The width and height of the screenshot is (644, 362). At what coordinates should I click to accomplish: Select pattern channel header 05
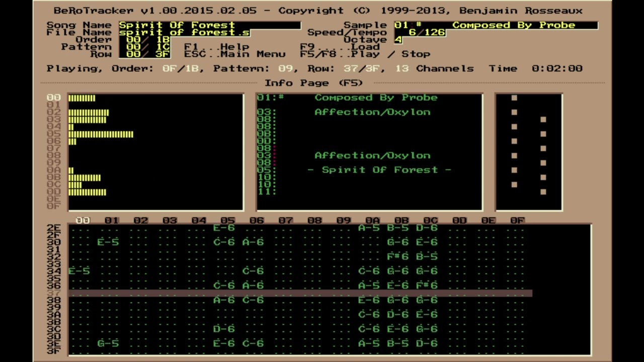pyautogui.click(x=227, y=220)
